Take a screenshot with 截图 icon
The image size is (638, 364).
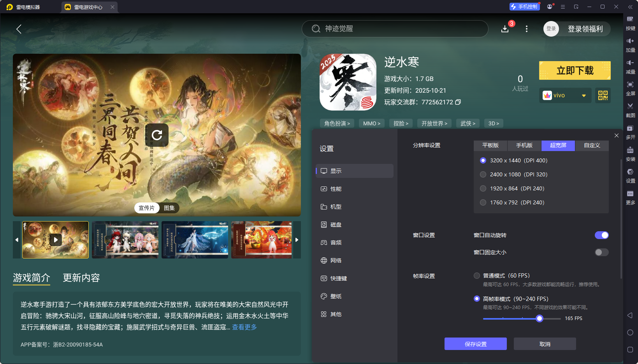pyautogui.click(x=630, y=111)
